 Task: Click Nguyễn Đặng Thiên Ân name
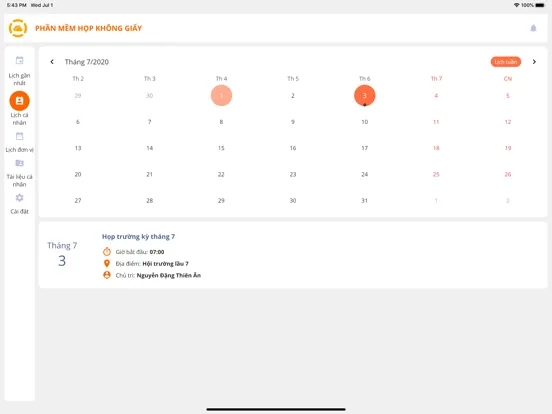[x=169, y=275]
